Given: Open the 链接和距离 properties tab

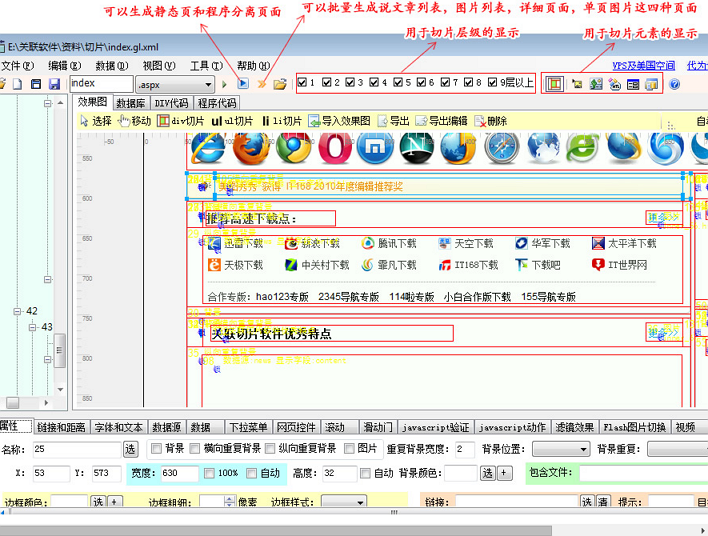Looking at the screenshot, I should point(61,427).
